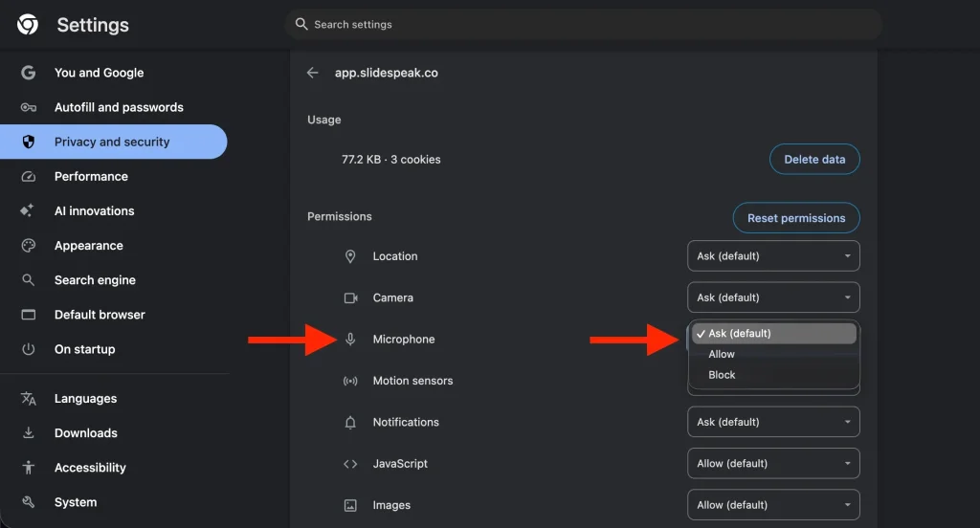Click the download arrow icon for Downloads

point(28,433)
